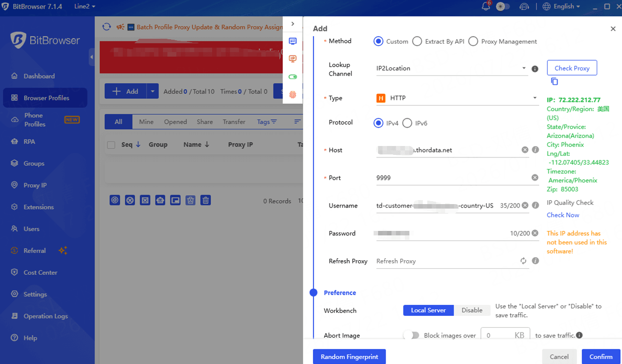The width and height of the screenshot is (622, 364).
Task: Toggle the Abort Image switch
Action: tap(411, 335)
